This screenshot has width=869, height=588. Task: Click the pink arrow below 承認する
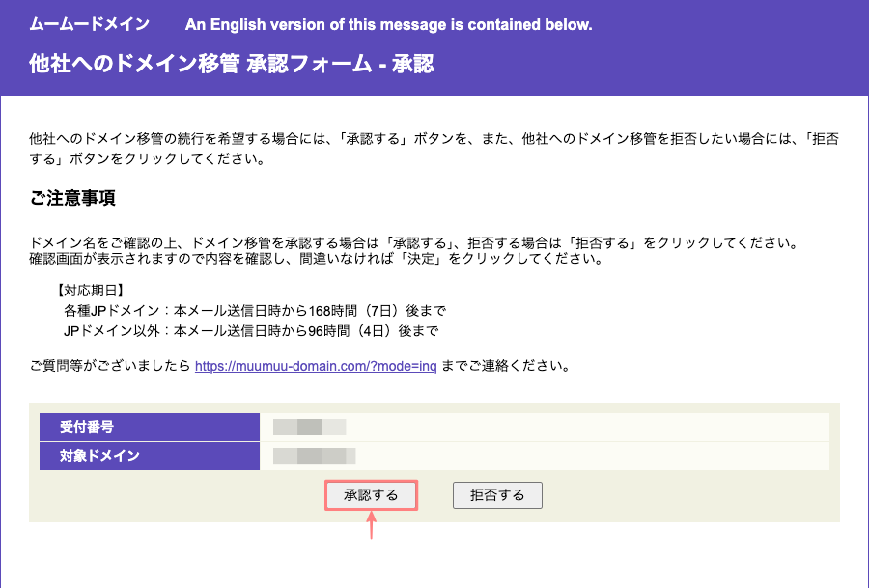click(371, 527)
